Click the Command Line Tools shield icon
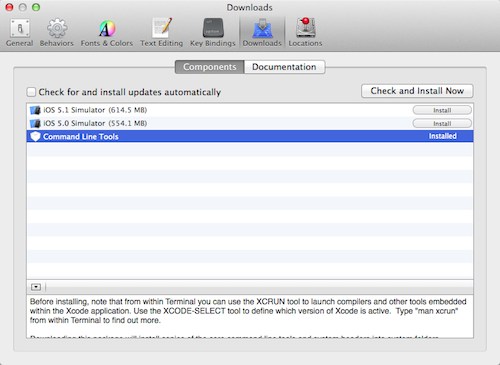The image size is (500, 365). click(35, 136)
